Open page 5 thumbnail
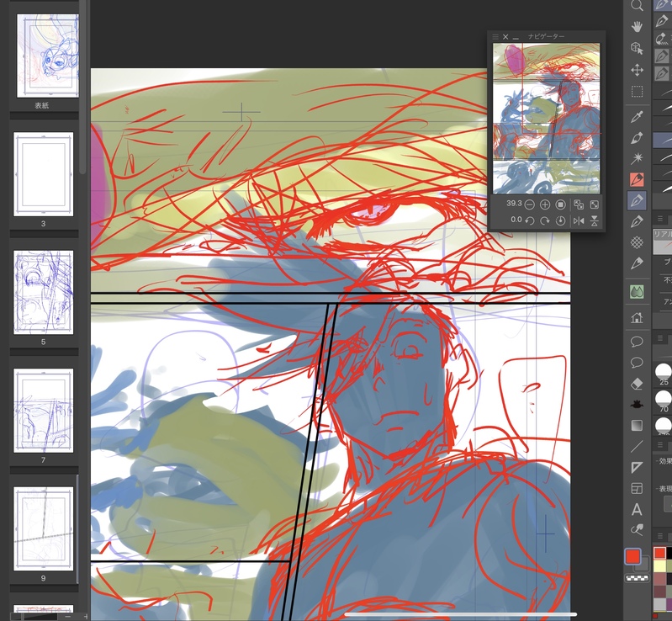672x621 pixels. (x=43, y=293)
